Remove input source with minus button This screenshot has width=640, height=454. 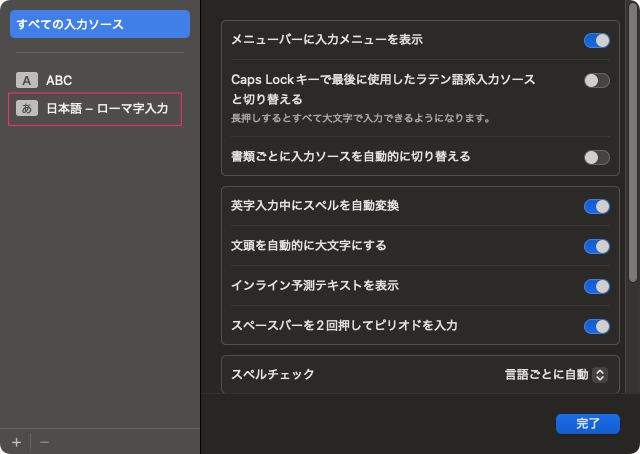[x=44, y=441]
